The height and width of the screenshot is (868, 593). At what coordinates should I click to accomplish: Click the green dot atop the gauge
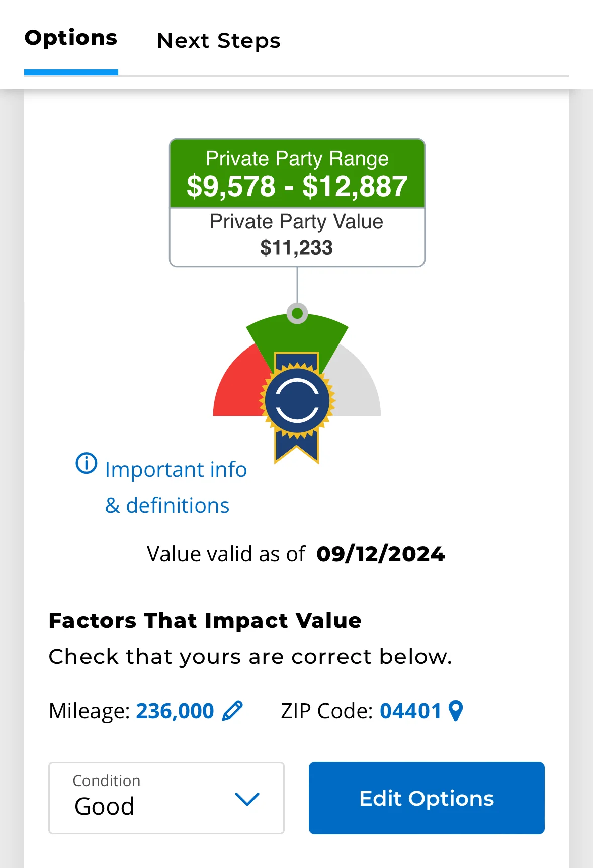297,313
